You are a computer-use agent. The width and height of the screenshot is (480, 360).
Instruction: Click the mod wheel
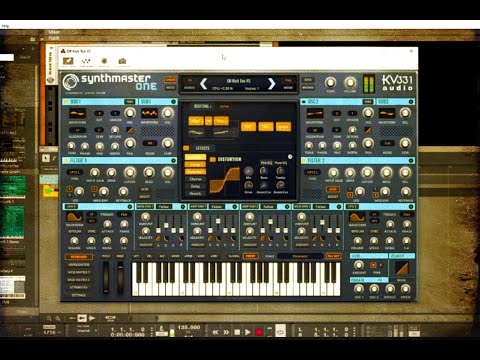120,277
